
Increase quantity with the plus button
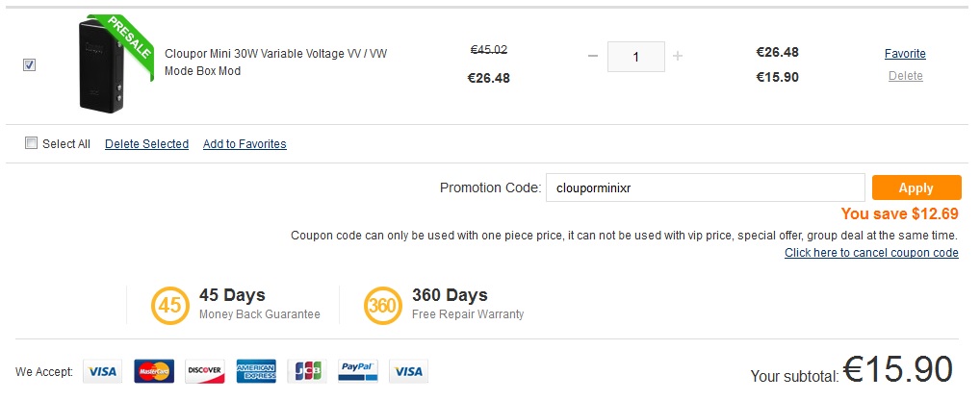[x=678, y=56]
